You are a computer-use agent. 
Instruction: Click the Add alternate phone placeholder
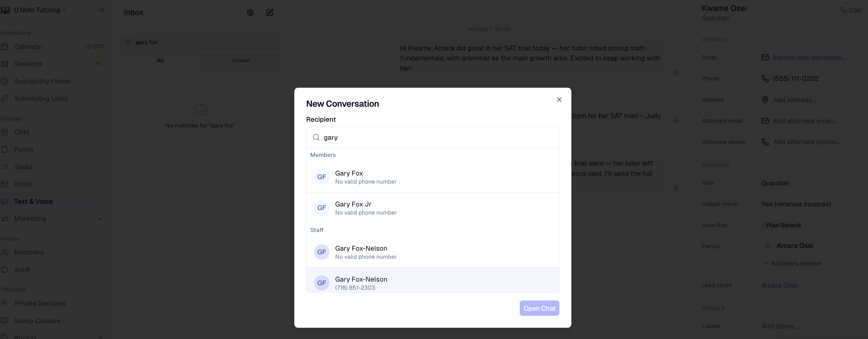point(806,142)
